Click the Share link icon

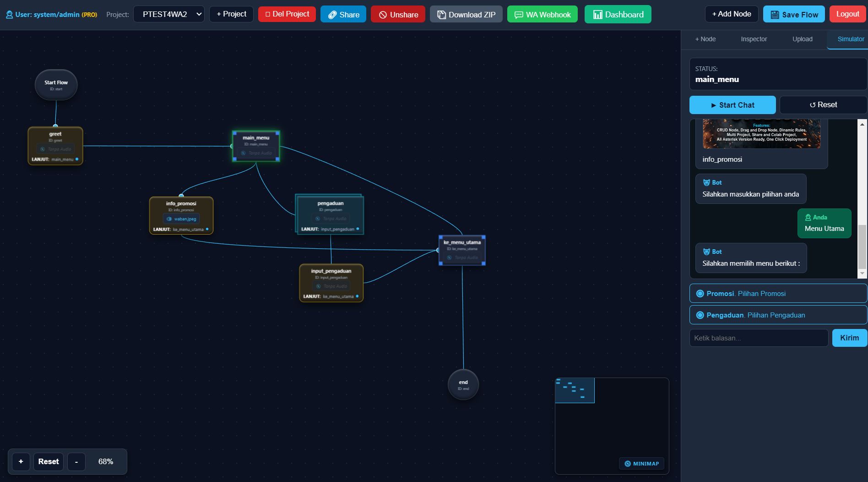tap(332, 15)
